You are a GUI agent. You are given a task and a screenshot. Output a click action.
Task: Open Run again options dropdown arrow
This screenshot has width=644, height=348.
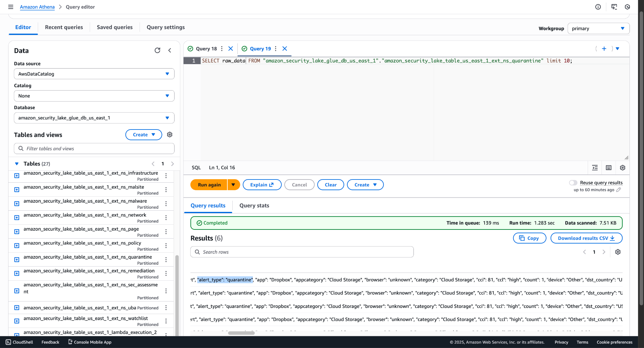click(233, 185)
